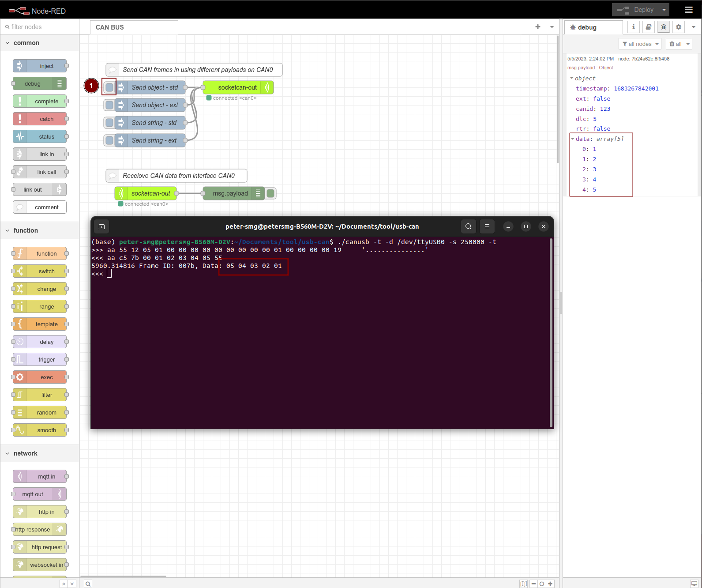Select the range node in the palette
The width and height of the screenshot is (702, 588).
(40, 306)
